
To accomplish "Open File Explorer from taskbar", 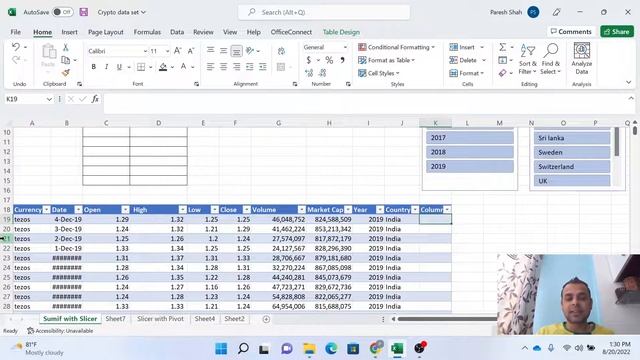I will (x=309, y=349).
